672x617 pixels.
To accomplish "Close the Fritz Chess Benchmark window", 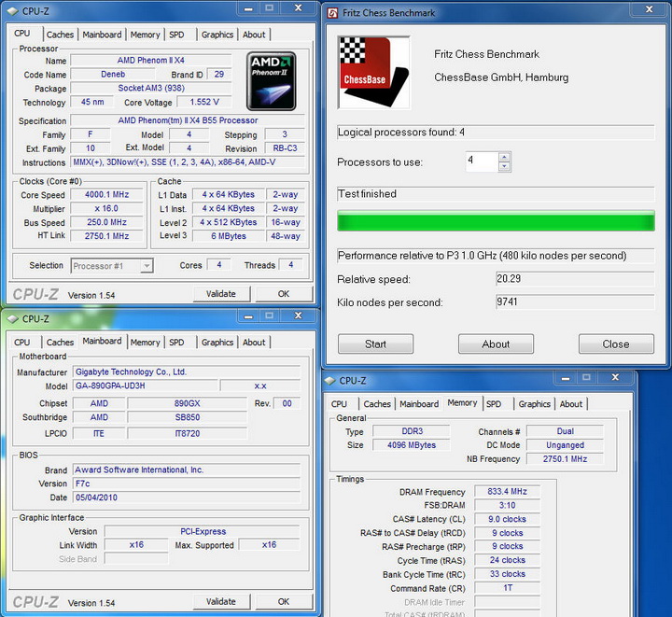I will [650, 9].
